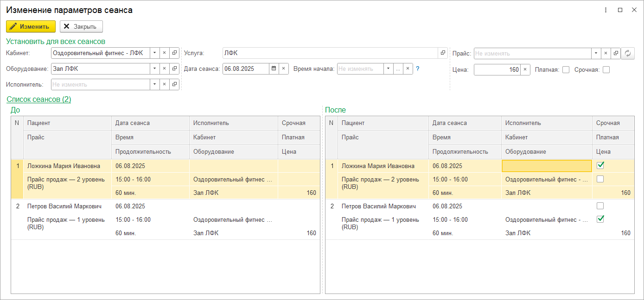Open the Время начала dropdown

click(388, 69)
